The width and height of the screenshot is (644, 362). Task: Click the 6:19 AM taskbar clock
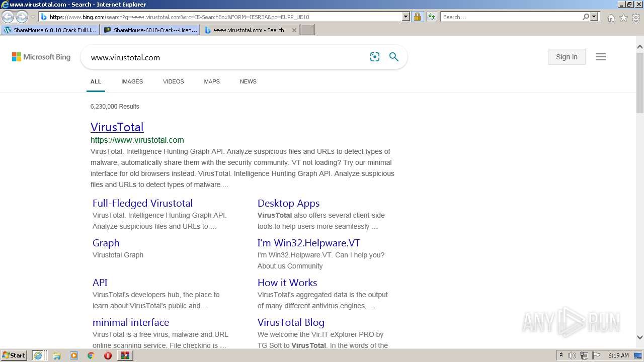coord(618,355)
